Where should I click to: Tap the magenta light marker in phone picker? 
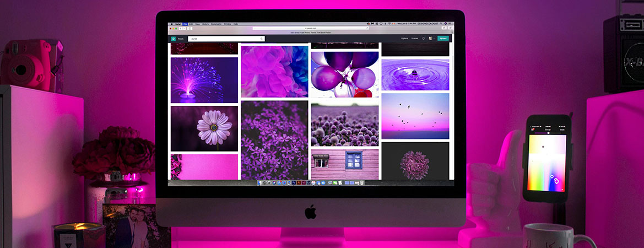pos(556,181)
